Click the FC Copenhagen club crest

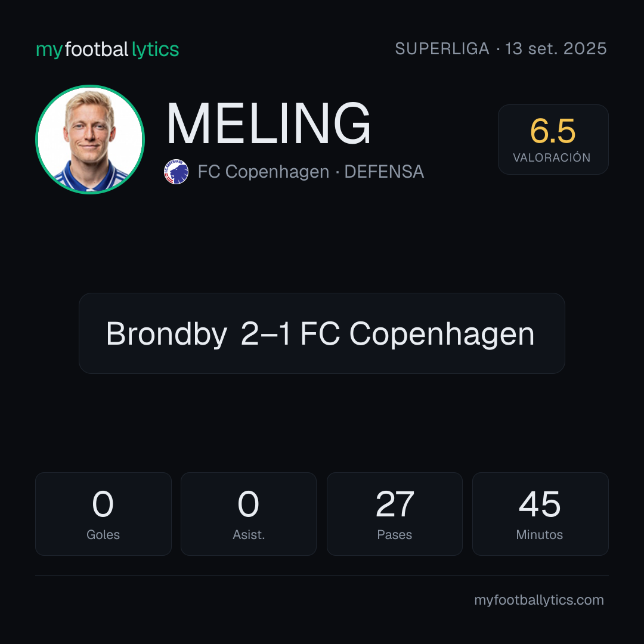pyautogui.click(x=176, y=172)
